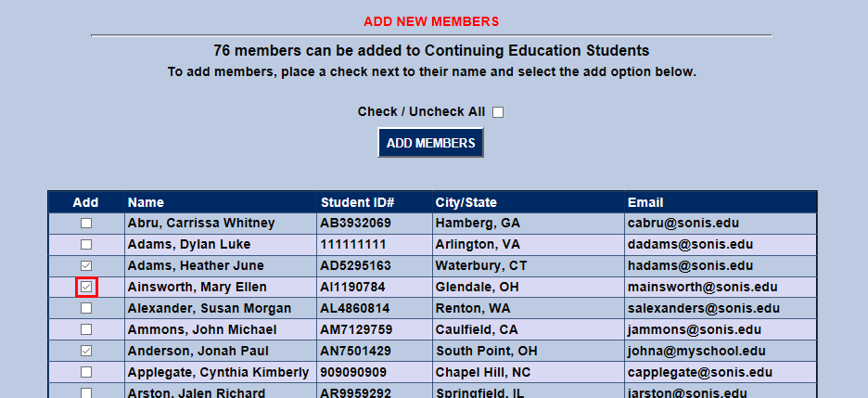Deselect Anderson, Jonah Paul's checkbox
Image resolution: width=868 pixels, height=398 pixels.
(x=86, y=352)
